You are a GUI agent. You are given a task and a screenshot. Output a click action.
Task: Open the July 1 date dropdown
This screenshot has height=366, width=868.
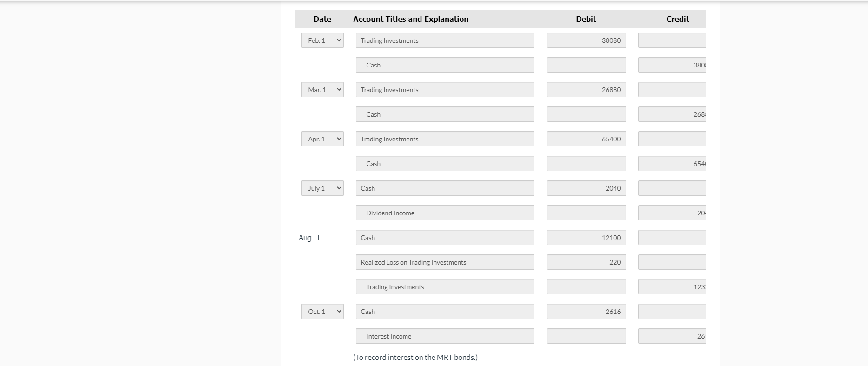coord(322,188)
